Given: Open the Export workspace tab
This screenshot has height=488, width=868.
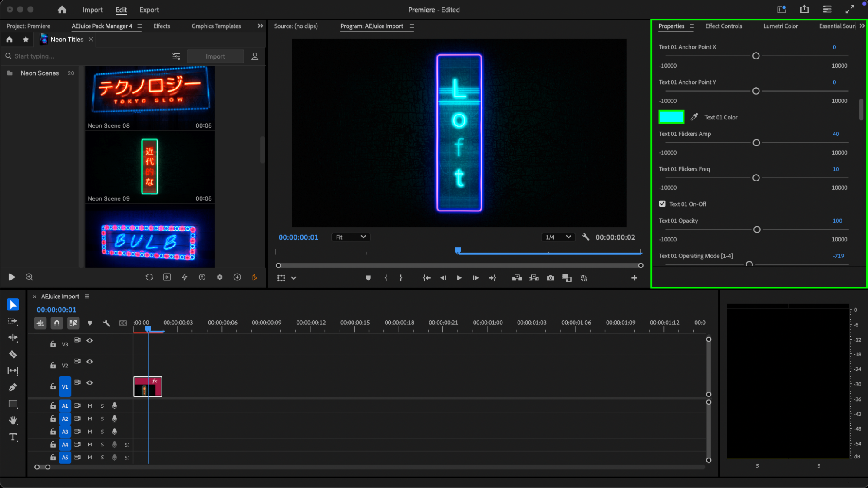Looking at the screenshot, I should click(x=149, y=10).
